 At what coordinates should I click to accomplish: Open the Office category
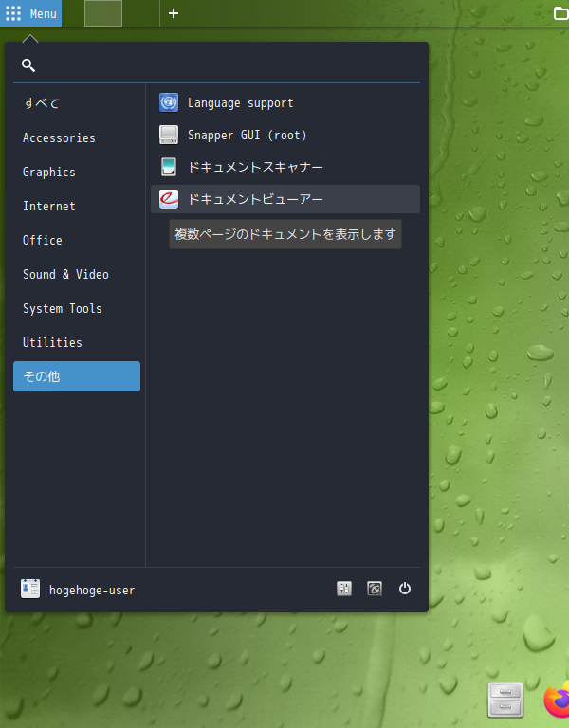(x=77, y=240)
